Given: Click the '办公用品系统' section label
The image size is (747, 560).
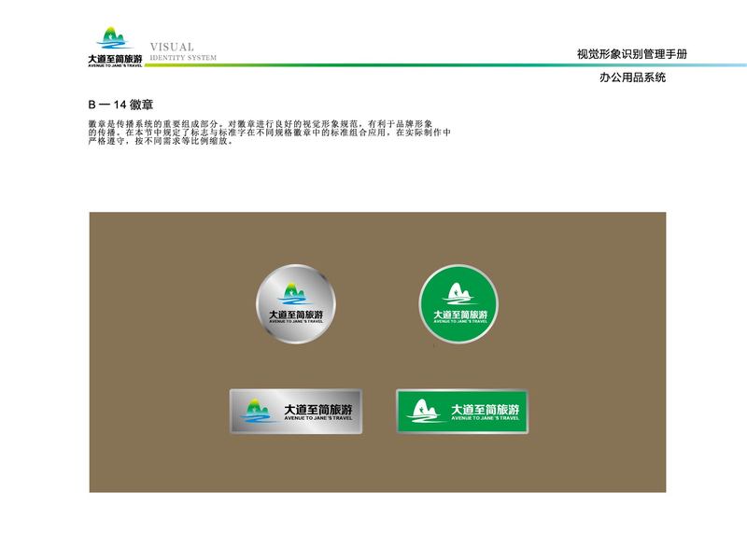Looking at the screenshot, I should click(632, 77).
